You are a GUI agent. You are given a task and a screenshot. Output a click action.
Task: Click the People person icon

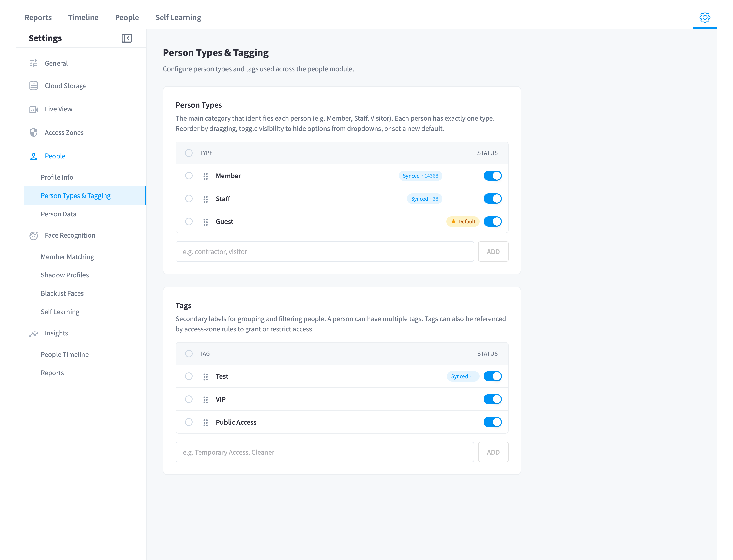[34, 156]
